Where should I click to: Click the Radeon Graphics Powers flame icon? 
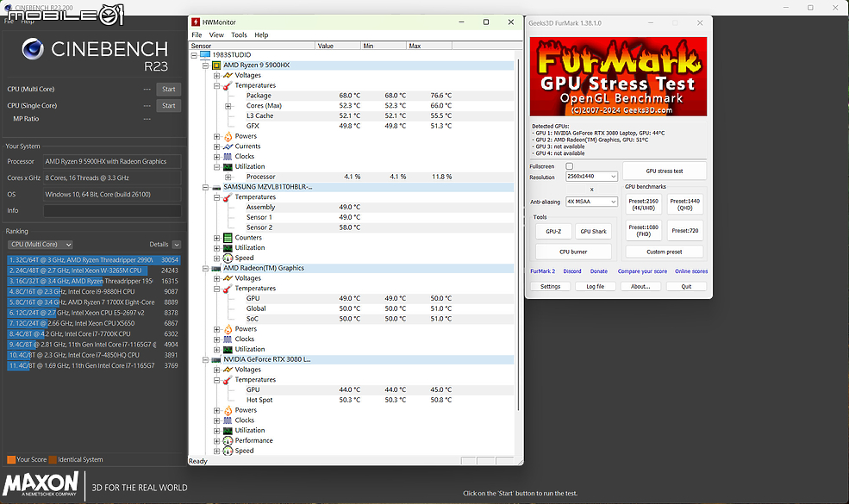pyautogui.click(x=228, y=329)
